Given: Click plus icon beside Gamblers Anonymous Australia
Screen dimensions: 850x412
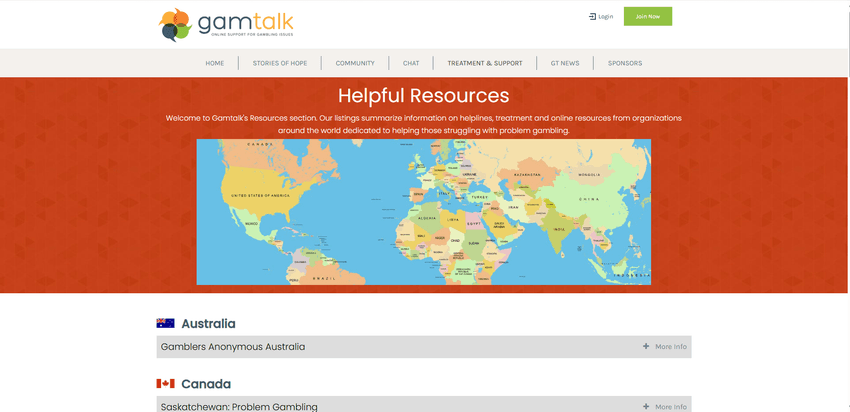Looking at the screenshot, I should click(x=646, y=346).
